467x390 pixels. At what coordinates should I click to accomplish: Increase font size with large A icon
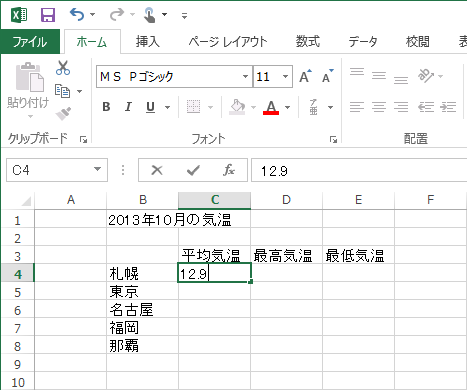click(305, 76)
